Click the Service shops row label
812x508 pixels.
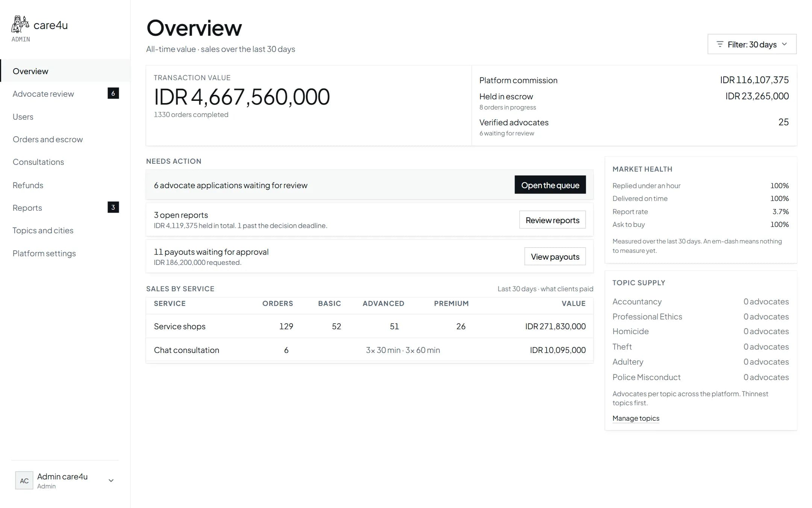pyautogui.click(x=180, y=326)
